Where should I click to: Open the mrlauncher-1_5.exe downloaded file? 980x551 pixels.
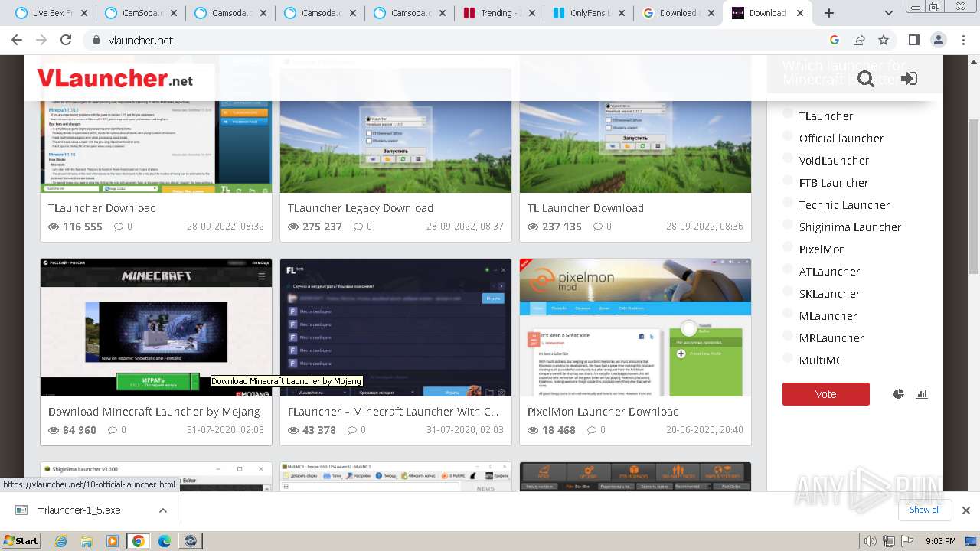(79, 510)
